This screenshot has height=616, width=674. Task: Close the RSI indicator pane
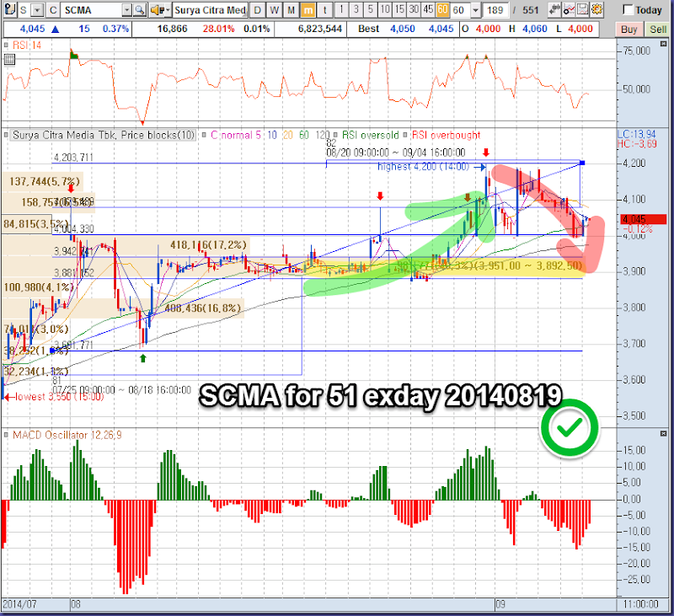pos(663,44)
